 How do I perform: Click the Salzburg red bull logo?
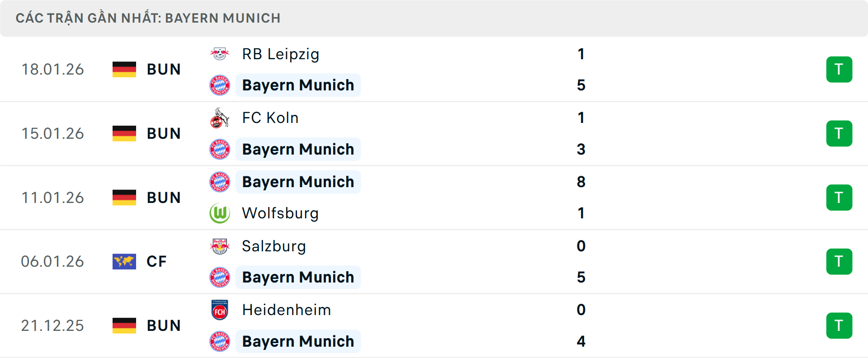220,246
